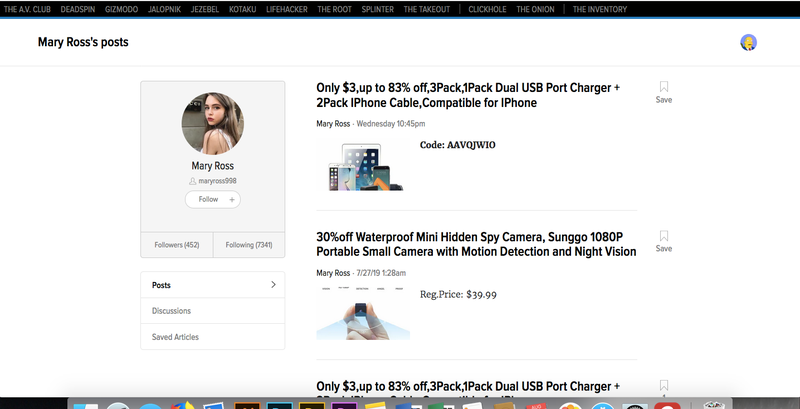Click the maryross998 username
This screenshot has height=409, width=800.
pos(217,181)
